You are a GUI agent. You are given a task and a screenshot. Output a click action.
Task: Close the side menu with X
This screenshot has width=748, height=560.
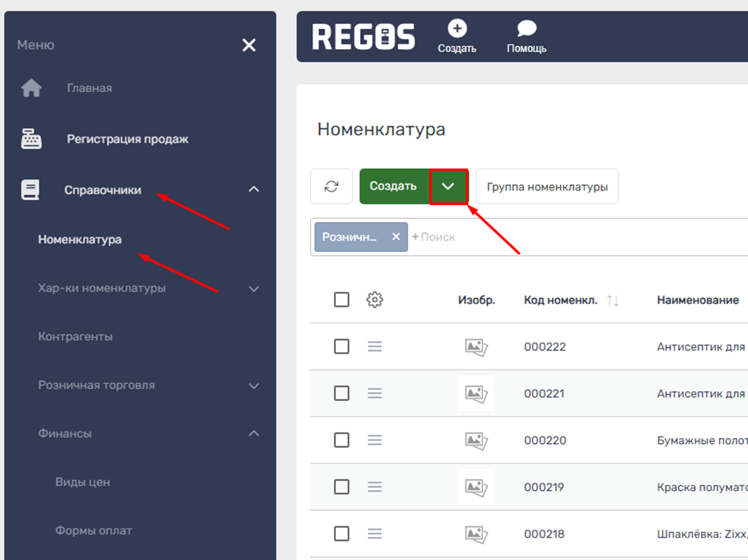(x=249, y=45)
